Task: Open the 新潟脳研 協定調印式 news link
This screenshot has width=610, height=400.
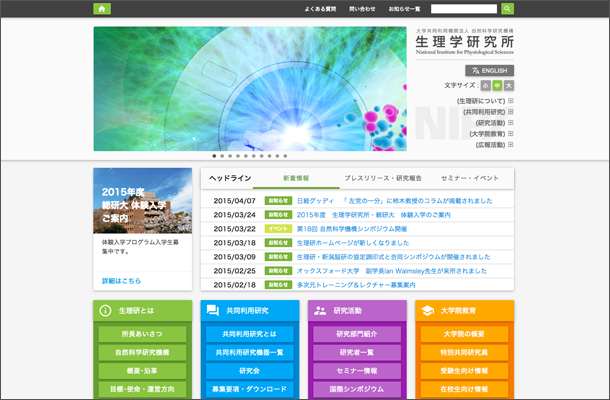Action: coord(393,257)
